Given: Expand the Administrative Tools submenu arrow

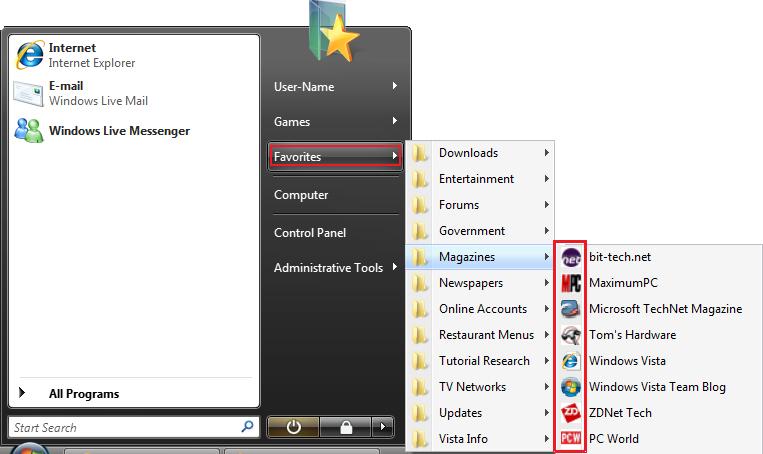Looking at the screenshot, I should [x=395, y=267].
